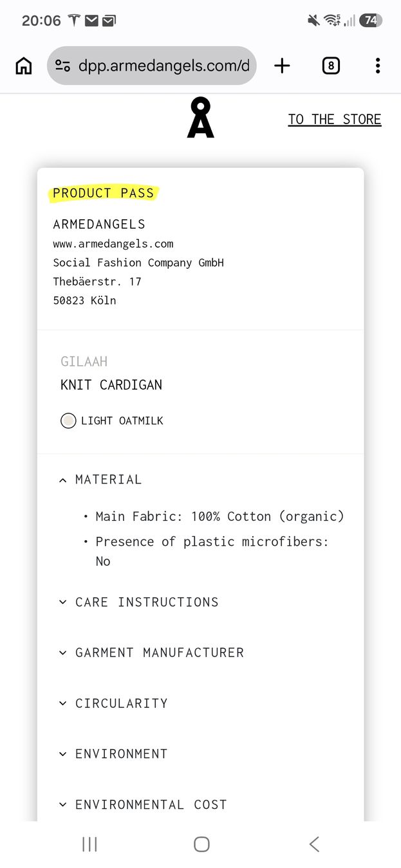Tap the browser home icon

click(x=24, y=66)
